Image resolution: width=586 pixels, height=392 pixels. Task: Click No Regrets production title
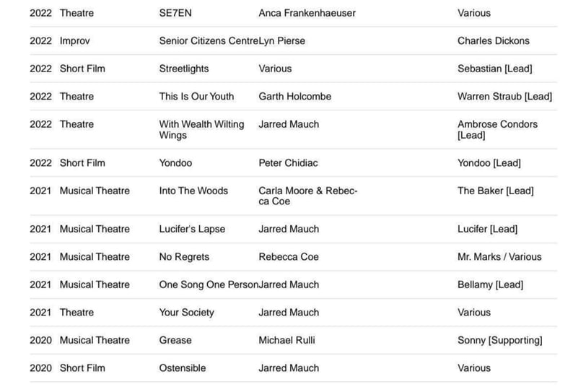(184, 257)
